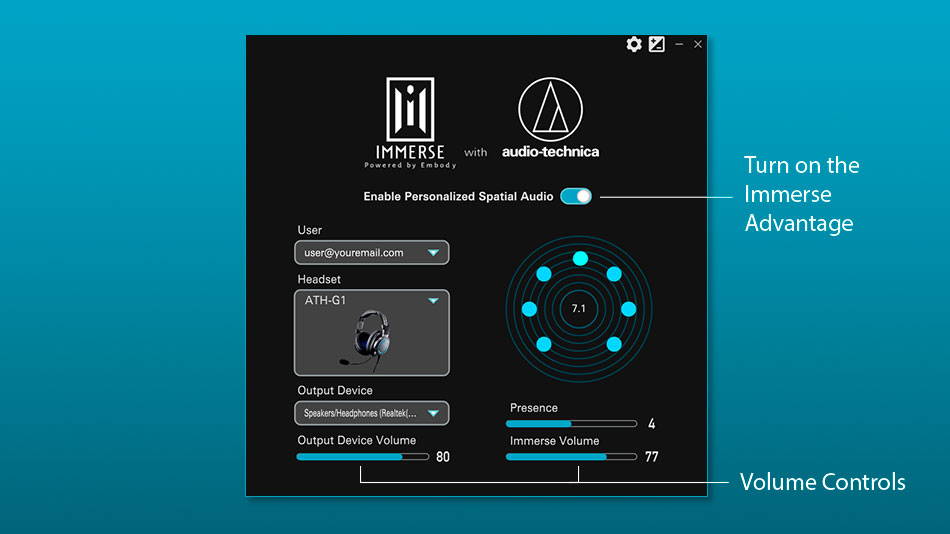Click the "Powered by Embody" text
The width and height of the screenshot is (950, 534).
[410, 165]
